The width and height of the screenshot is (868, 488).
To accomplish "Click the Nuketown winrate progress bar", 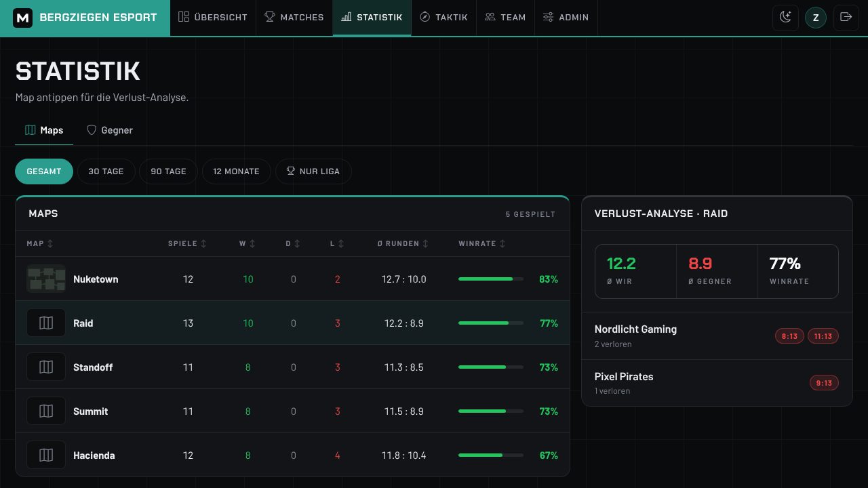I will click(491, 279).
